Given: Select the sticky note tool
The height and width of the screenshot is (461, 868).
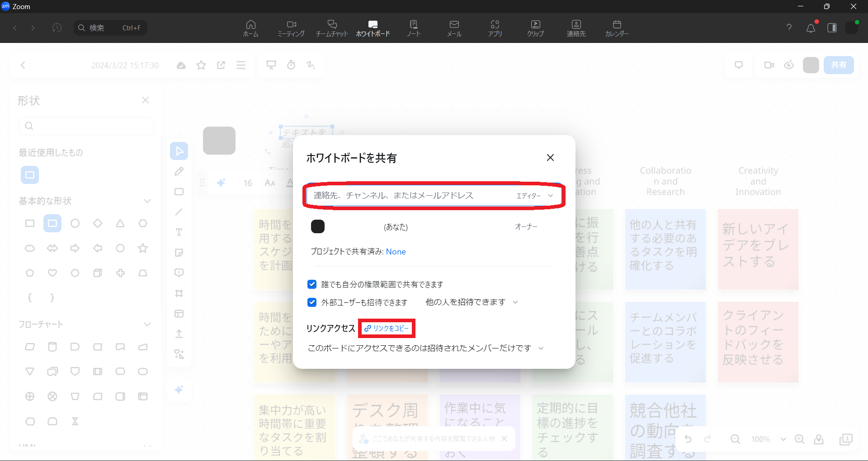Looking at the screenshot, I should (179, 253).
